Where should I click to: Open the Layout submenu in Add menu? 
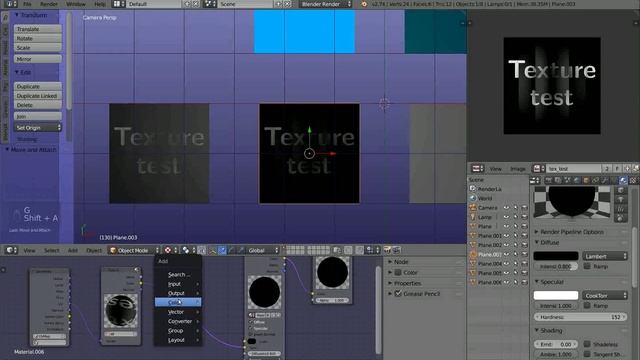(178, 340)
